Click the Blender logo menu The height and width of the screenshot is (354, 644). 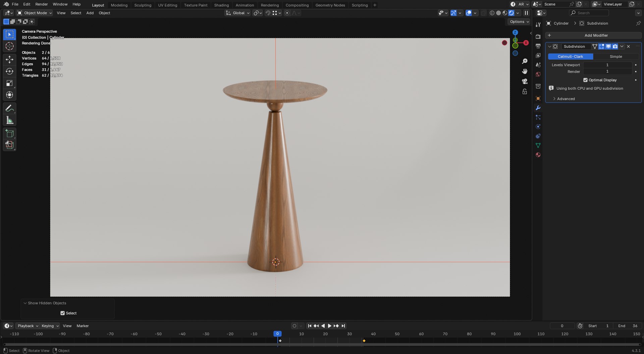[6, 4]
